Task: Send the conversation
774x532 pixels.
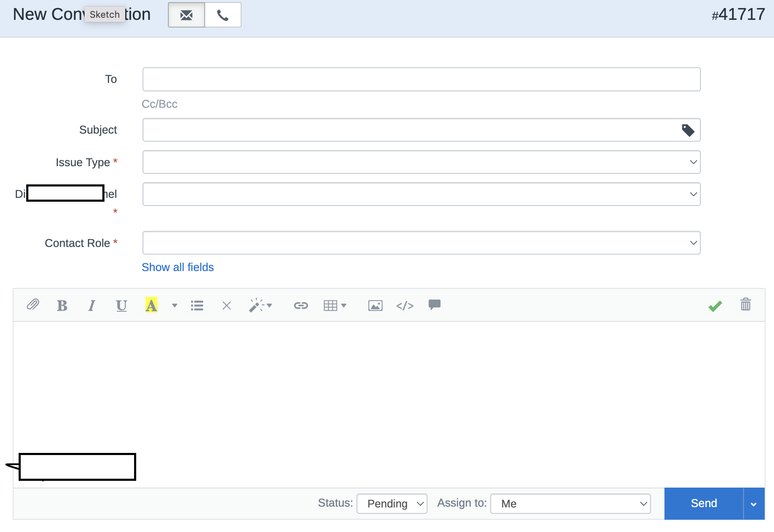Action: pyautogui.click(x=704, y=503)
